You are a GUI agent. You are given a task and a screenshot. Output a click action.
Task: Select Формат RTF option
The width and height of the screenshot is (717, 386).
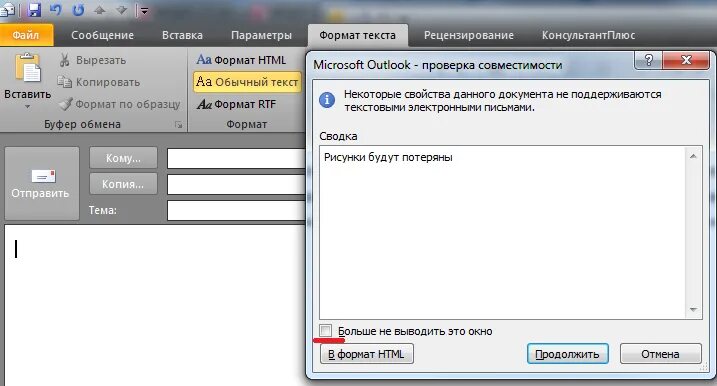pyautogui.click(x=236, y=104)
